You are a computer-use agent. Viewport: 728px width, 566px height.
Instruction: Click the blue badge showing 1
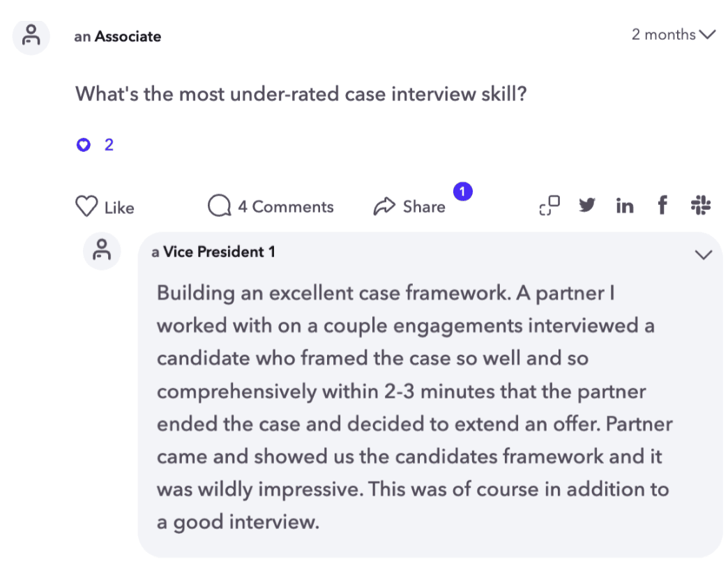463,191
